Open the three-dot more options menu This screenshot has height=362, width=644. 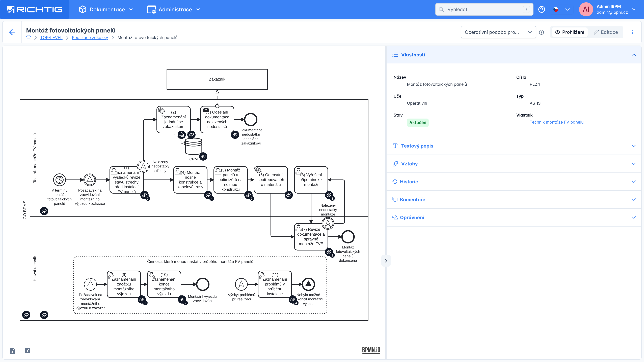pos(632,32)
